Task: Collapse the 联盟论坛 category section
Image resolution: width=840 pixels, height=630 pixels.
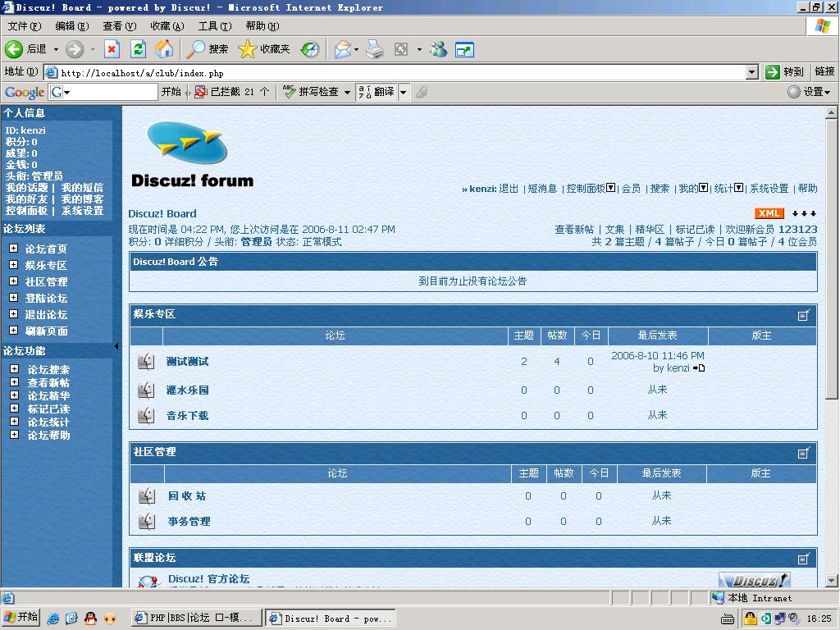Action: tap(804, 559)
